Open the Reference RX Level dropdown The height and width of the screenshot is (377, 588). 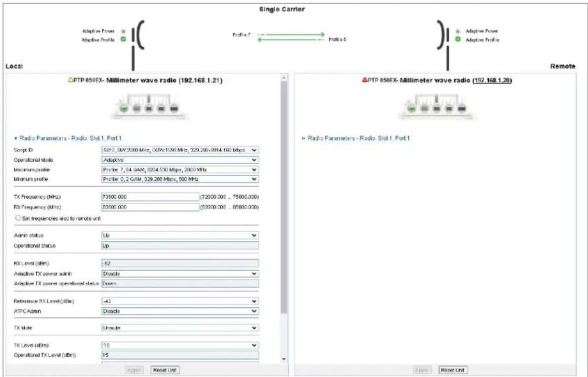click(x=180, y=301)
